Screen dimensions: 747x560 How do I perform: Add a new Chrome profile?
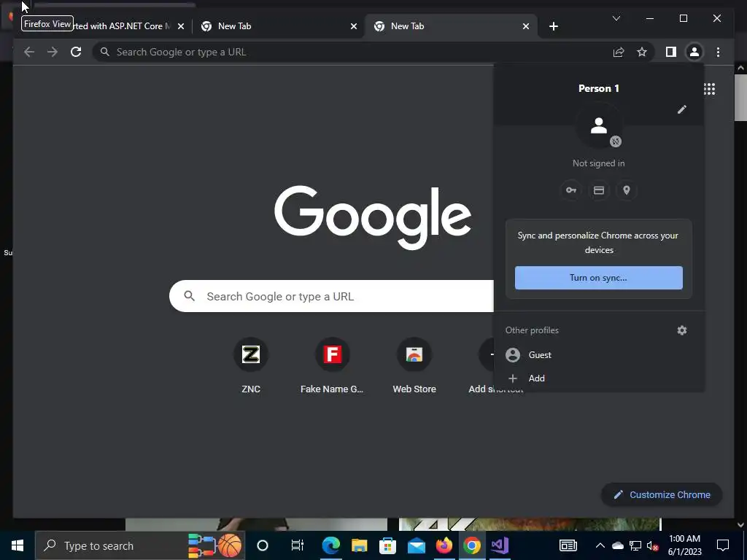point(599,378)
